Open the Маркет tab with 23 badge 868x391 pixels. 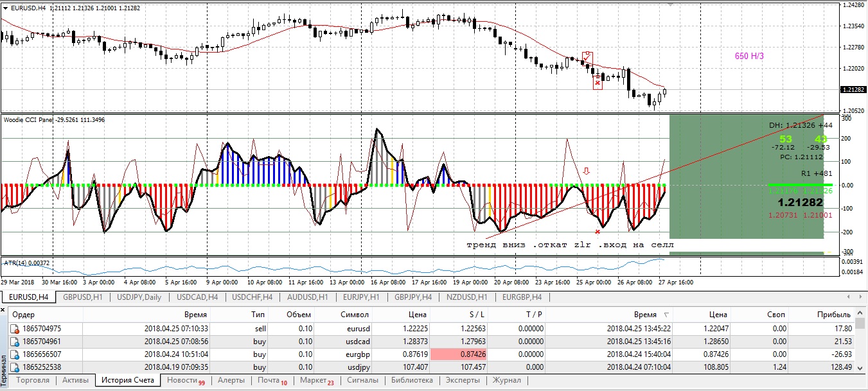(317, 380)
